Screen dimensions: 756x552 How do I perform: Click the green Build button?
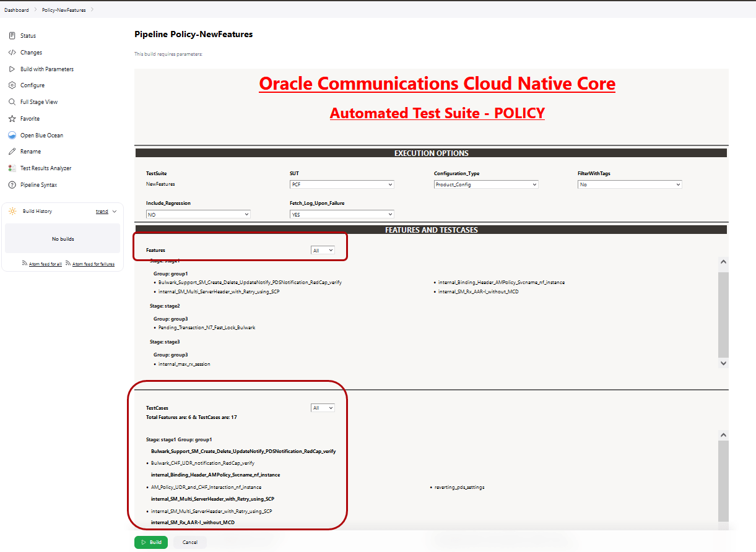[151, 542]
